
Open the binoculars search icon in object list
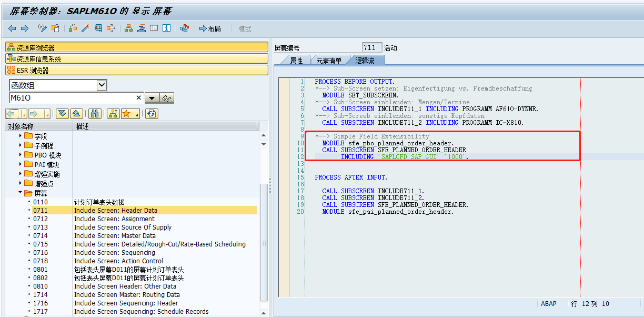pyautogui.click(x=95, y=113)
